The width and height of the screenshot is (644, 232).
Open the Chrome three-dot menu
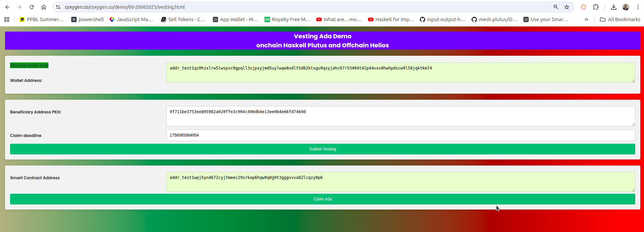[638, 7]
